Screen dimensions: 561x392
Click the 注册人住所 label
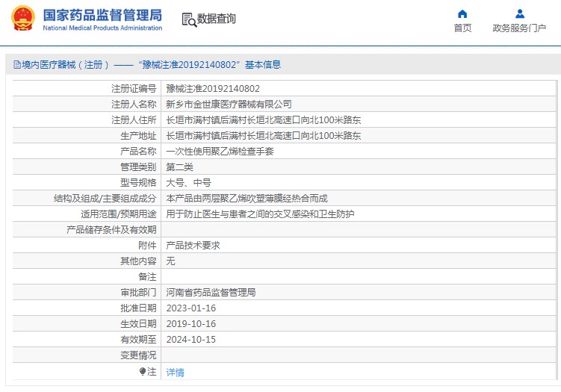pos(134,119)
